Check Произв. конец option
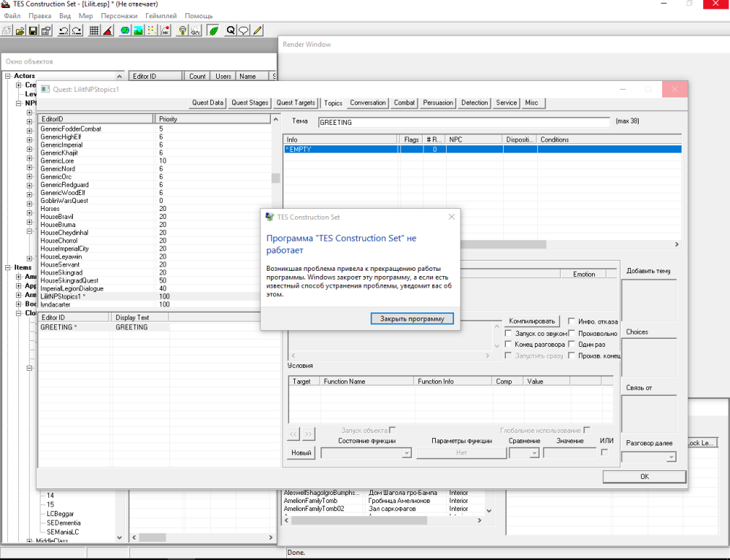This screenshot has height=560, width=730. coord(572,356)
